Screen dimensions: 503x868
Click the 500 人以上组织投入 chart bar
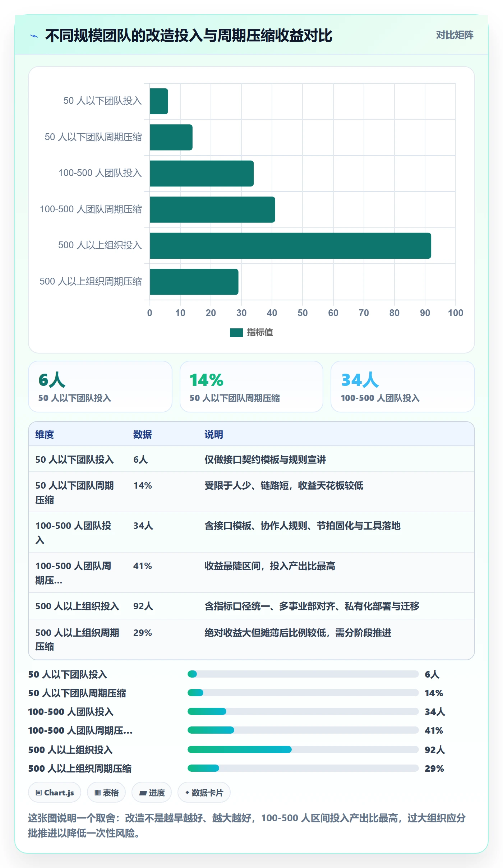(x=290, y=246)
